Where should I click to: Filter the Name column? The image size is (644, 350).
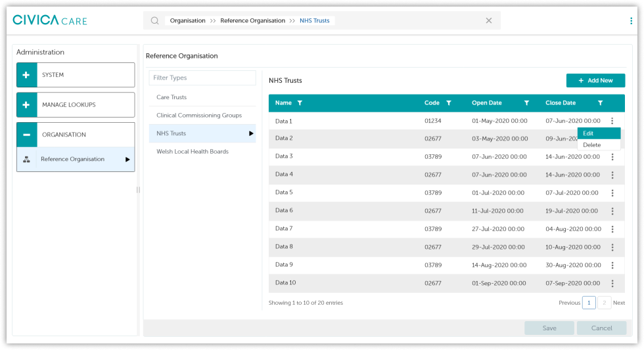[300, 103]
